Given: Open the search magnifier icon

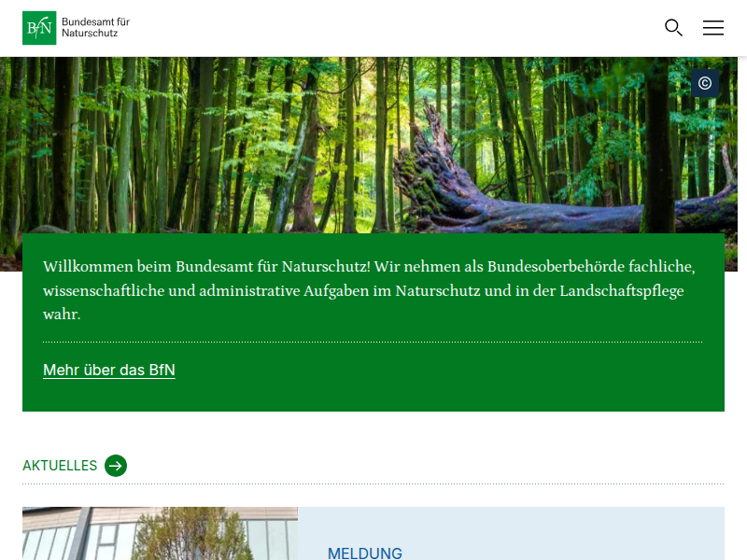Looking at the screenshot, I should click(673, 28).
